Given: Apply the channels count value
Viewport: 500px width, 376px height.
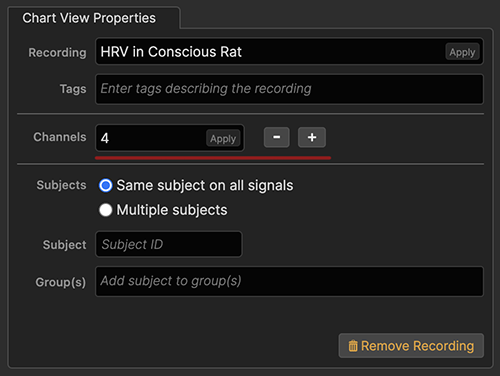Looking at the screenshot, I should [x=223, y=138].
